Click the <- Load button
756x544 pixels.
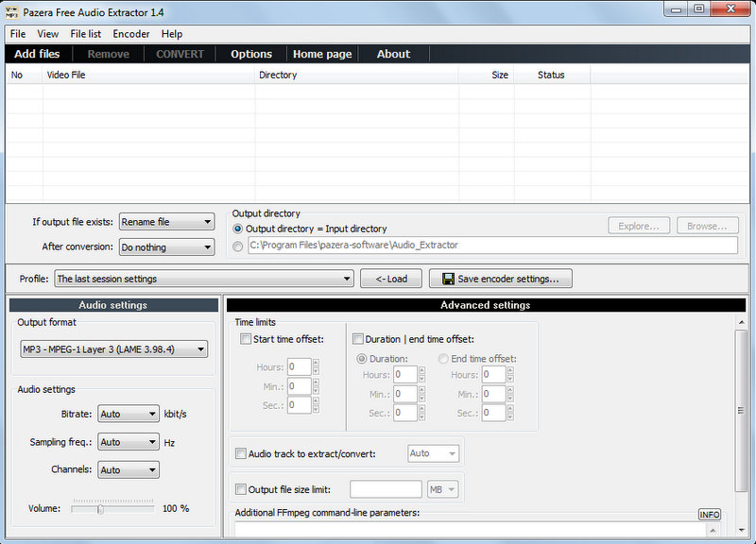[391, 279]
